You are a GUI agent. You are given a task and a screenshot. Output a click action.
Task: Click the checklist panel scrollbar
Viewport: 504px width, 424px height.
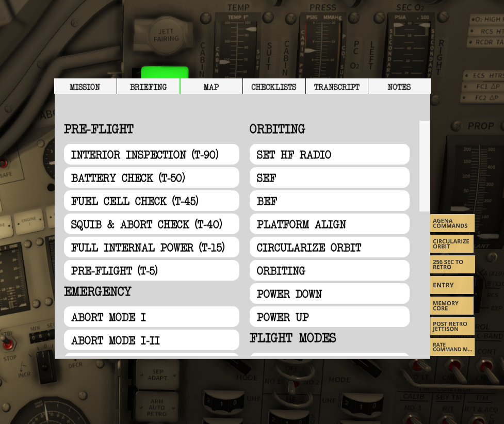point(424,166)
